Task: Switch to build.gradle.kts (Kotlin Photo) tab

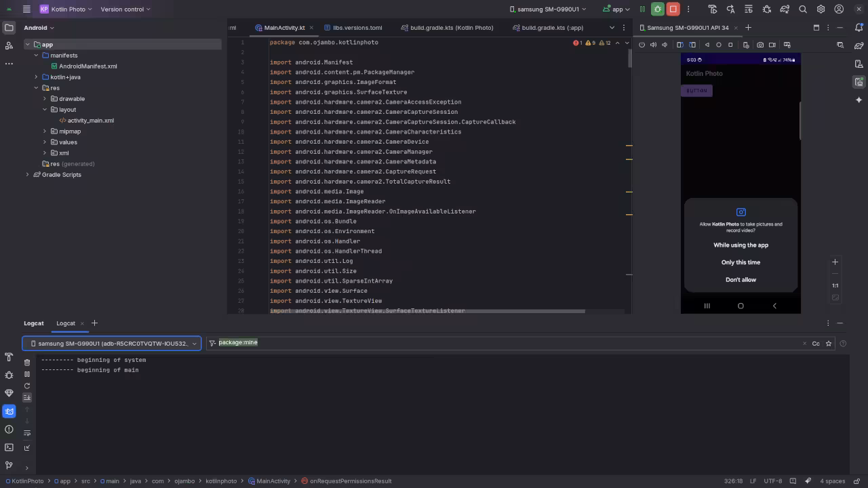Action: tap(447, 28)
